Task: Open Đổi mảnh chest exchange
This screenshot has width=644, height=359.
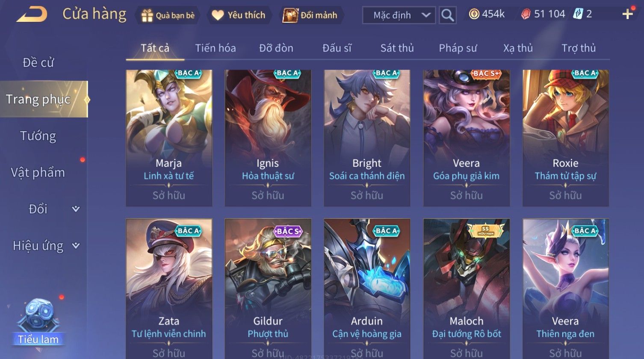Action: [290, 15]
